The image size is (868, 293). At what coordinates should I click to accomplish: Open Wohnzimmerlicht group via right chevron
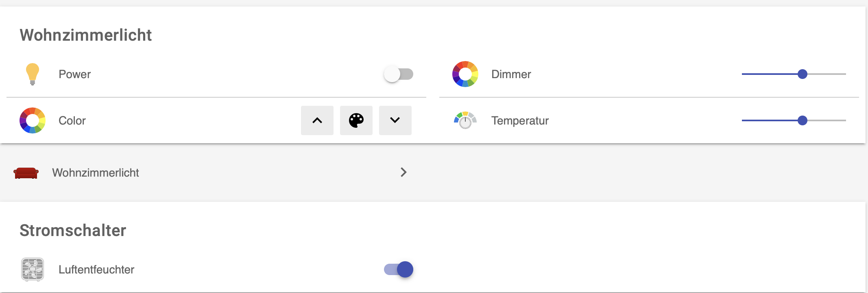[403, 172]
